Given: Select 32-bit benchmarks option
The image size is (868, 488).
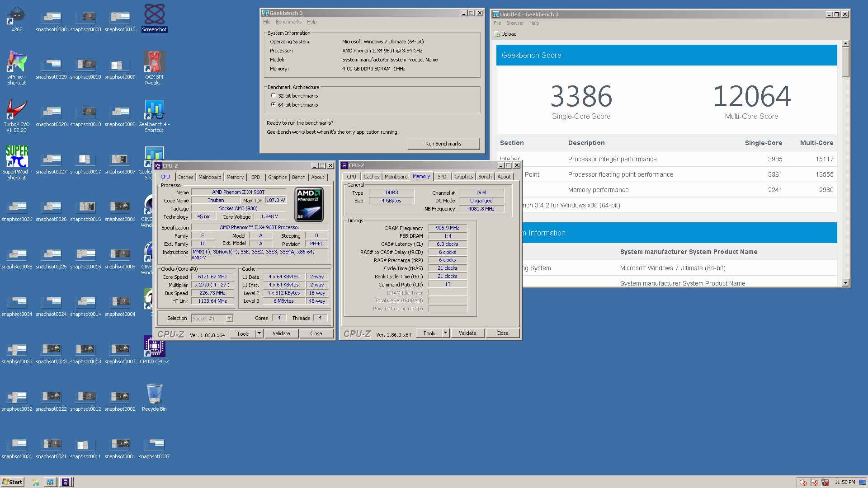Looking at the screenshot, I should pyautogui.click(x=274, y=96).
